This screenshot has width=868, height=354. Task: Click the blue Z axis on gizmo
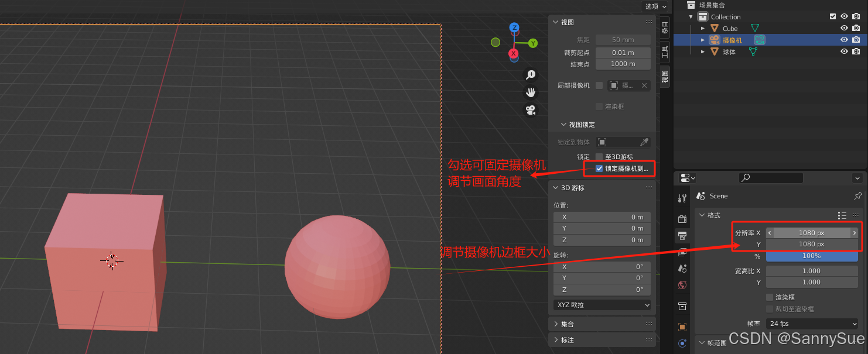514,28
